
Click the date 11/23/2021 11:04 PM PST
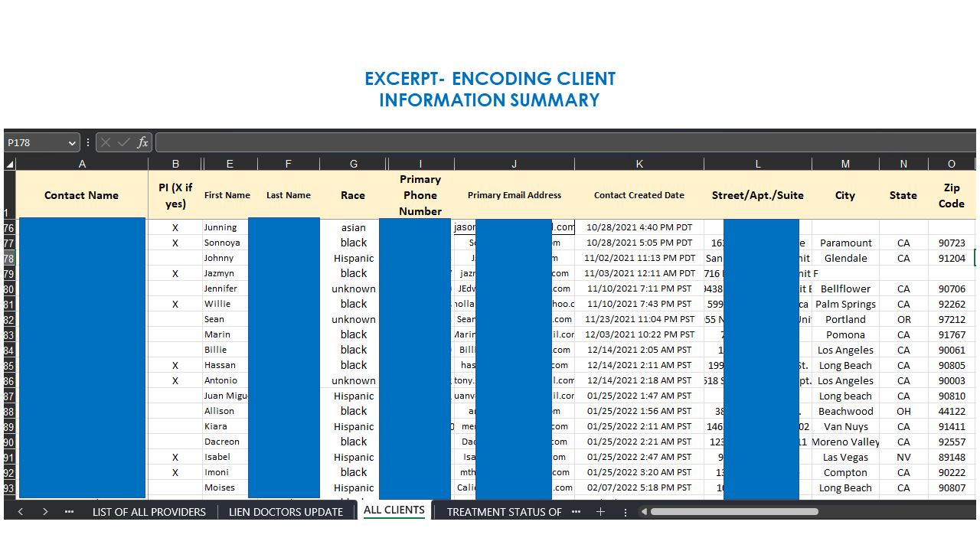pyautogui.click(x=639, y=319)
